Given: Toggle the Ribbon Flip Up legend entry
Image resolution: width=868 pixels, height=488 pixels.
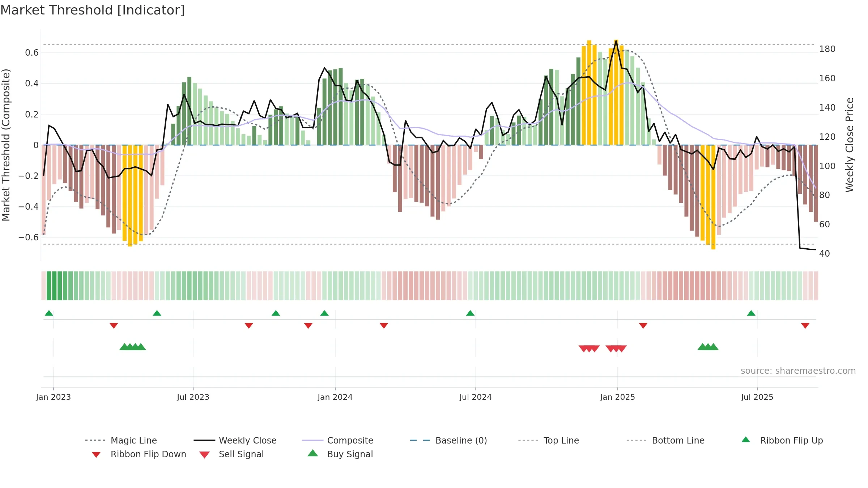Looking at the screenshot, I should pos(782,440).
